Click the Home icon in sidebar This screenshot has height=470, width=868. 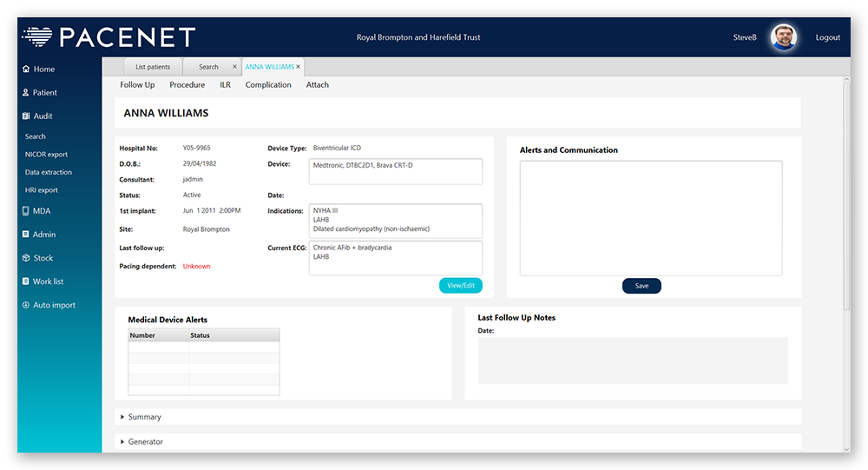[26, 70]
